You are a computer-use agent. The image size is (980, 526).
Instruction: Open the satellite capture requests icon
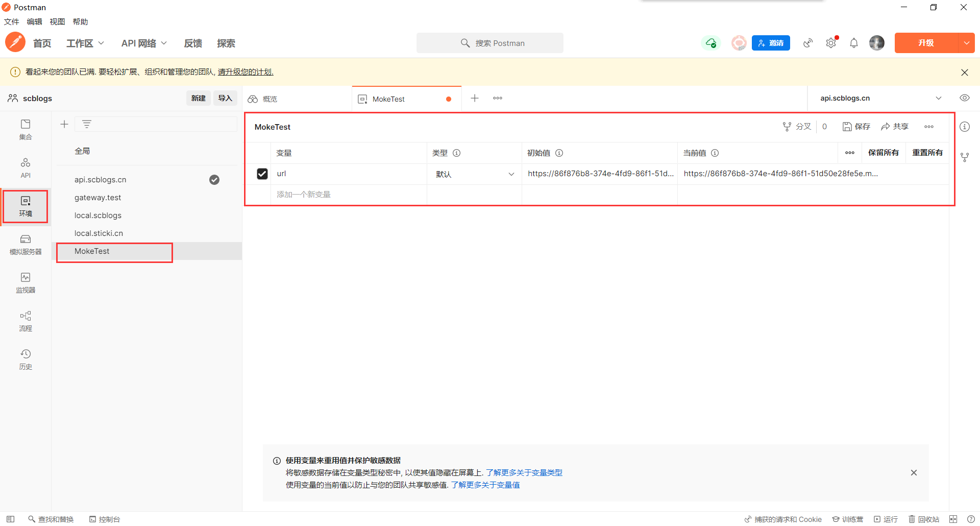(x=808, y=43)
